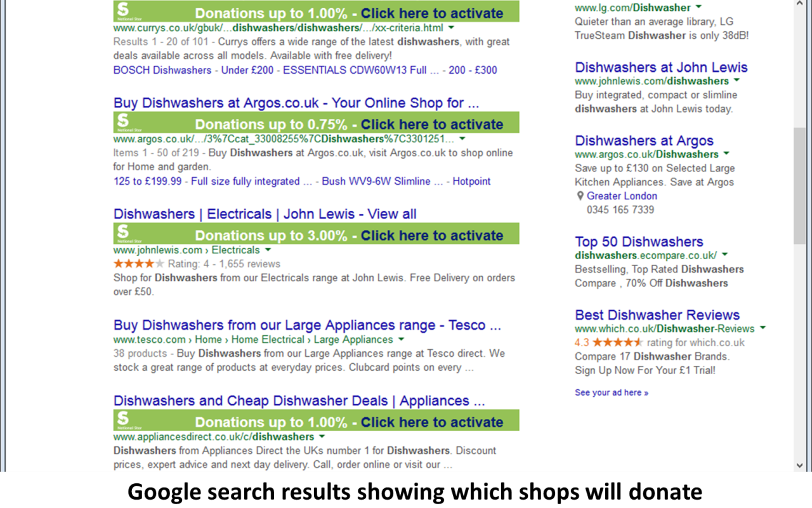Click John Lewis star rating icons
The height and width of the screenshot is (508, 812).
coord(139,264)
